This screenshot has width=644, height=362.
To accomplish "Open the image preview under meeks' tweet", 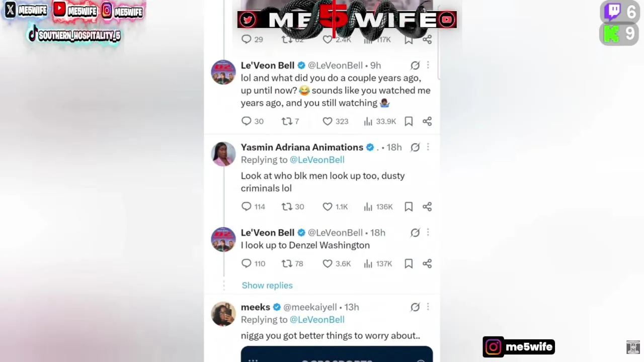I will [x=337, y=354].
